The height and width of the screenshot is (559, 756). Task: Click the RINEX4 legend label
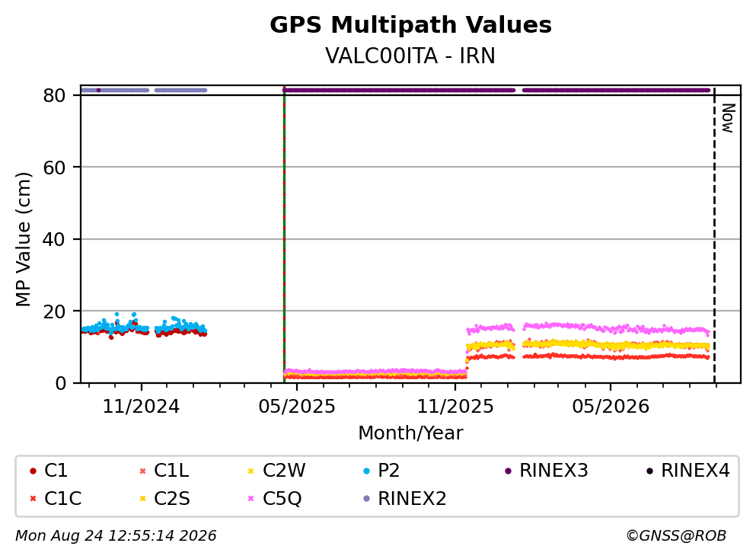(695, 470)
